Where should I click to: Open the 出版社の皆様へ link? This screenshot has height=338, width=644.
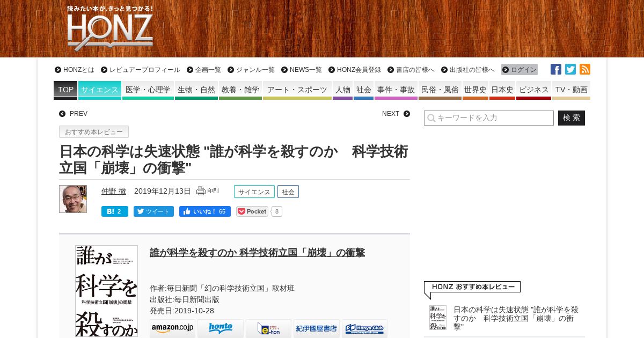(468, 70)
